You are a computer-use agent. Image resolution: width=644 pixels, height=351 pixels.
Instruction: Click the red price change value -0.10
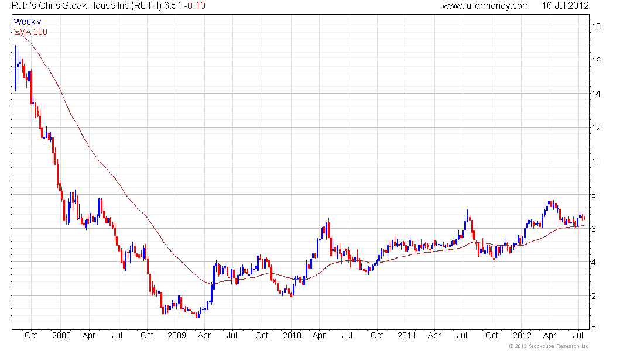194,6
